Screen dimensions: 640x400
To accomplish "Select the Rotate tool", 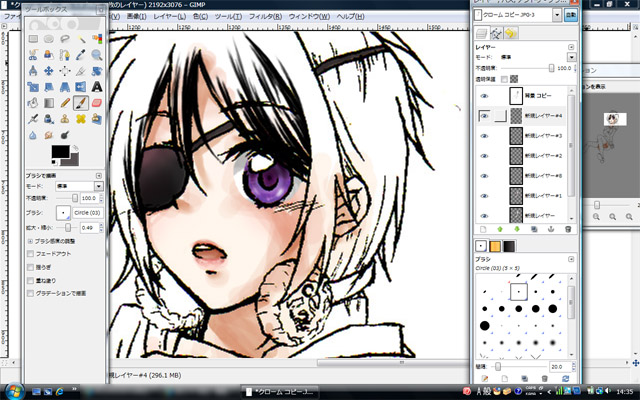I will click(97, 71).
